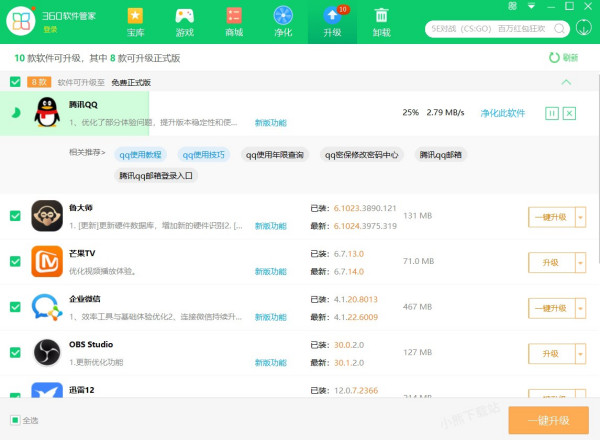
Task: Collapse the 免费正式版 group chevron
Action: pyautogui.click(x=566, y=82)
